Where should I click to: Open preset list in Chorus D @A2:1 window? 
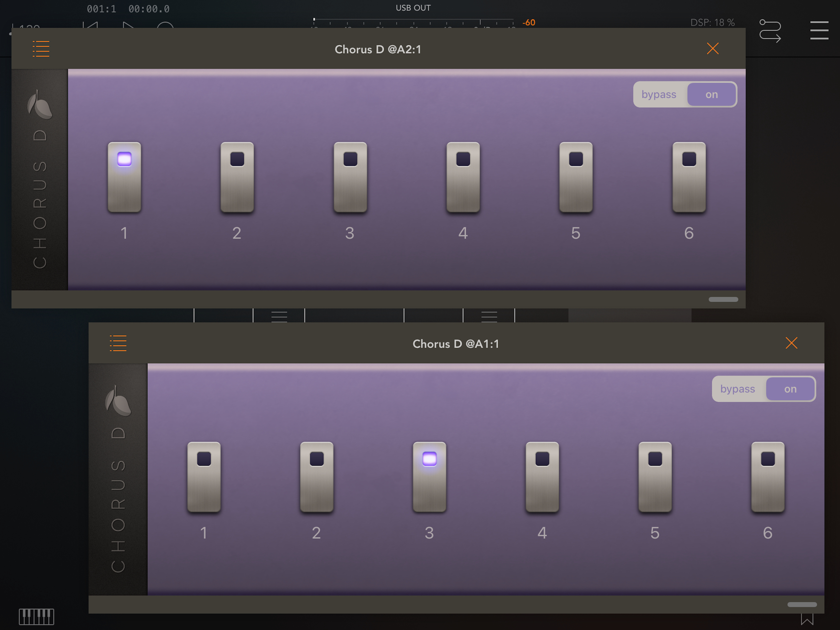pyautogui.click(x=41, y=49)
